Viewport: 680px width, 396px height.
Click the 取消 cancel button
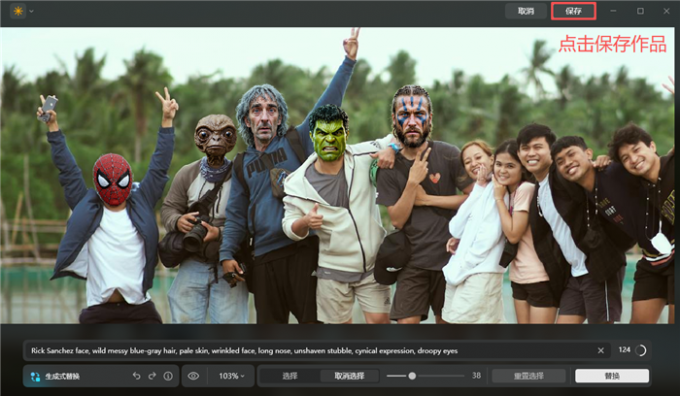click(x=526, y=11)
